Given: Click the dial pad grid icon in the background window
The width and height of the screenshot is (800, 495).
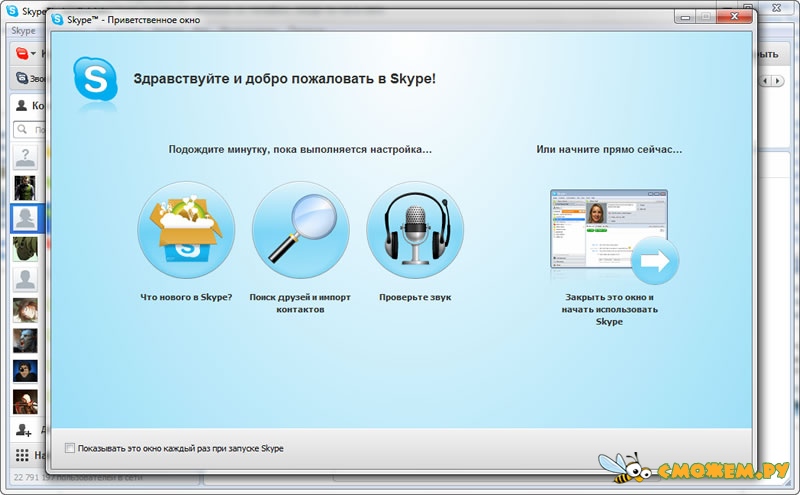Looking at the screenshot, I should [x=22, y=455].
